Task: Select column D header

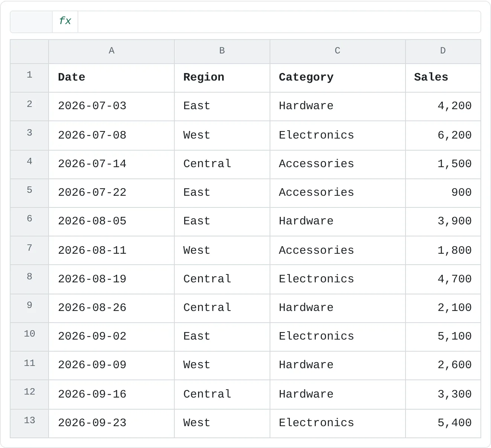Action: click(443, 51)
